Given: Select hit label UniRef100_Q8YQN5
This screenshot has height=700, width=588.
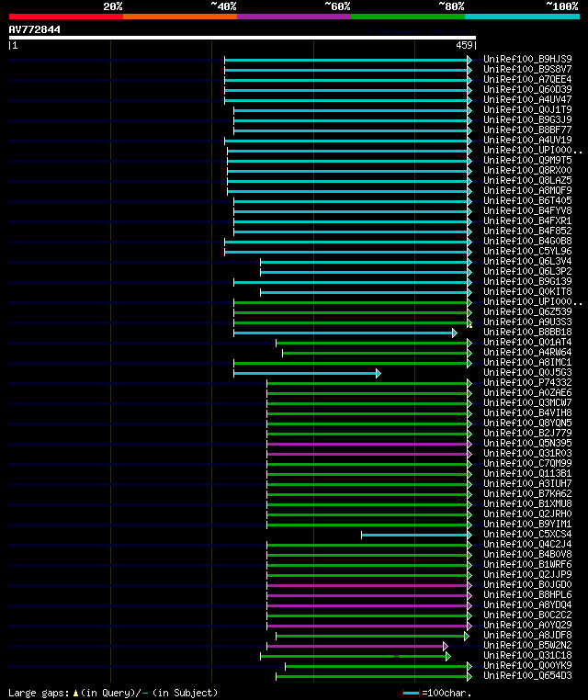Looking at the screenshot, I should click(x=527, y=423).
